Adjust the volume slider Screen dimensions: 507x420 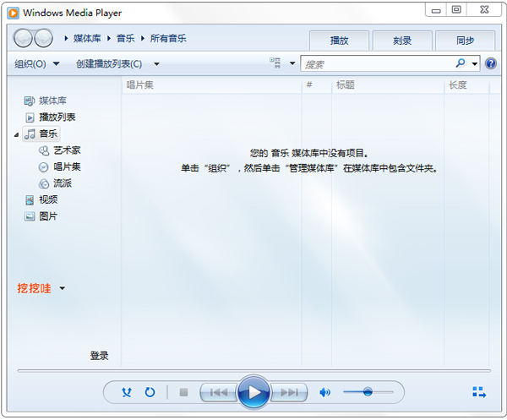368,392
